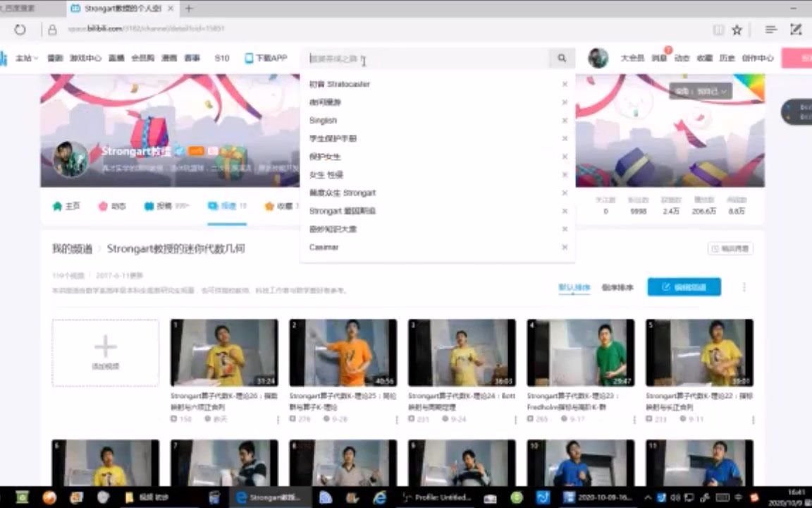Click the 收藏 favorites icon in the top navigation
Image resolution: width=812 pixels, height=508 pixels.
click(x=704, y=59)
